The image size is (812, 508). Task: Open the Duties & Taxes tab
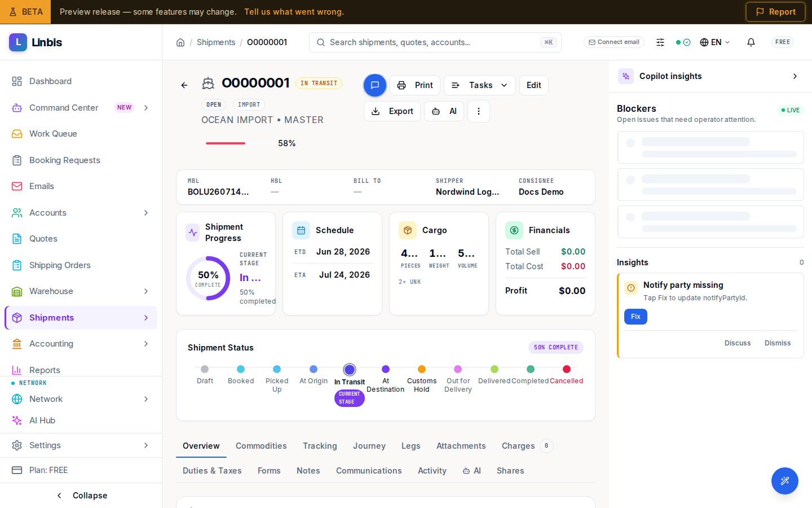(212, 471)
